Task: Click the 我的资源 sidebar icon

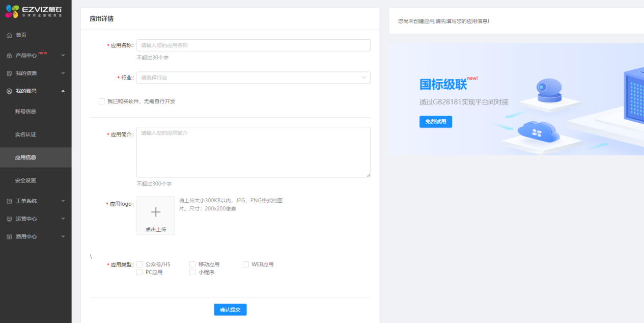Action: coord(9,73)
